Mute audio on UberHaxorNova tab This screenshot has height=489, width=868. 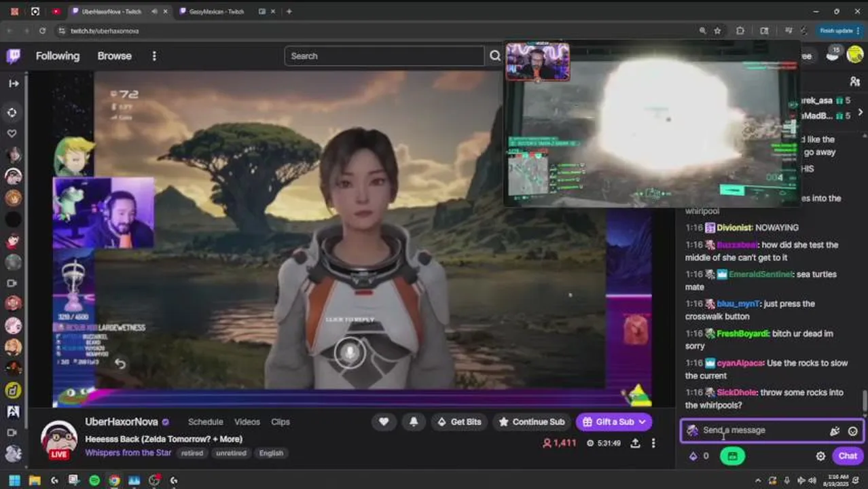coord(155,12)
